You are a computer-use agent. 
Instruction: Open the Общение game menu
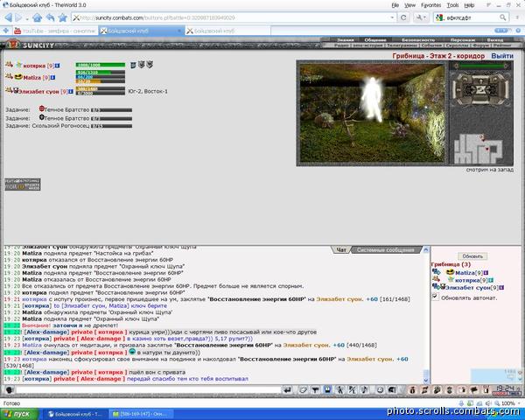pyautogui.click(x=375, y=40)
